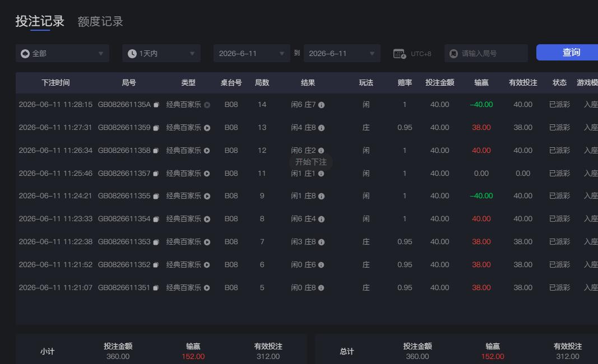Copy round number GB082661135A icon

pos(156,105)
